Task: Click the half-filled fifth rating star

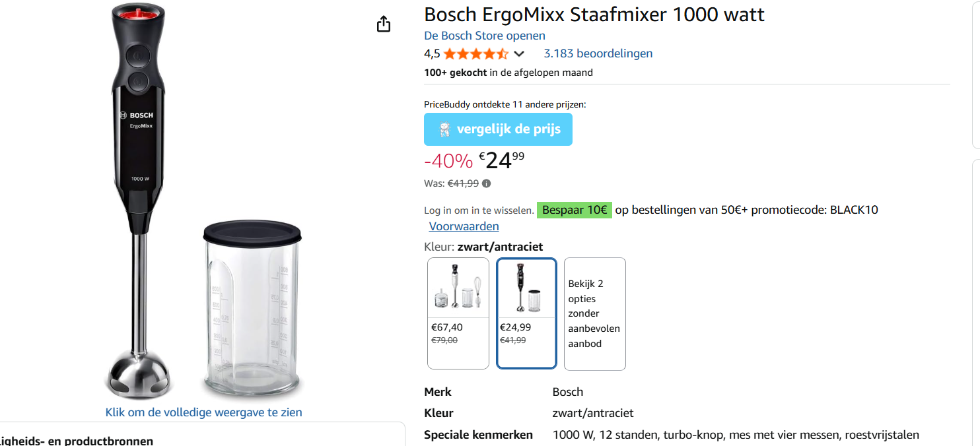Action: (x=502, y=53)
